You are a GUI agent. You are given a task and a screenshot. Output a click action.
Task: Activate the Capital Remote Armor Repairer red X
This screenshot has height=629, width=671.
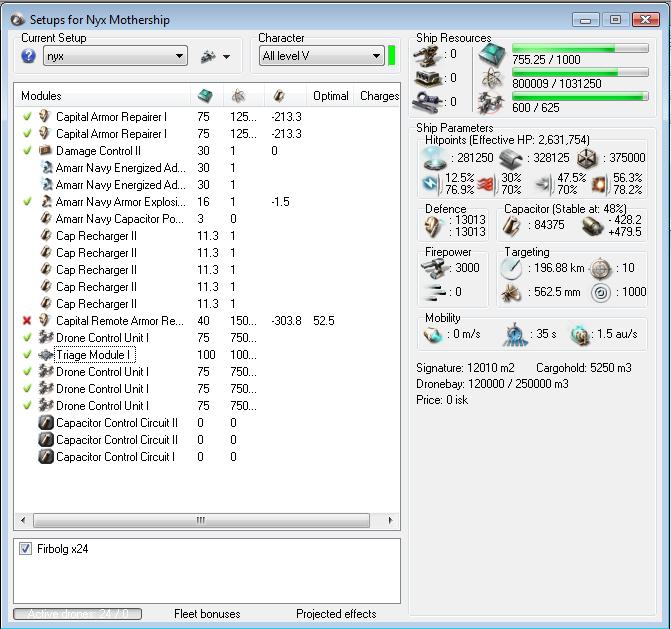(x=27, y=320)
